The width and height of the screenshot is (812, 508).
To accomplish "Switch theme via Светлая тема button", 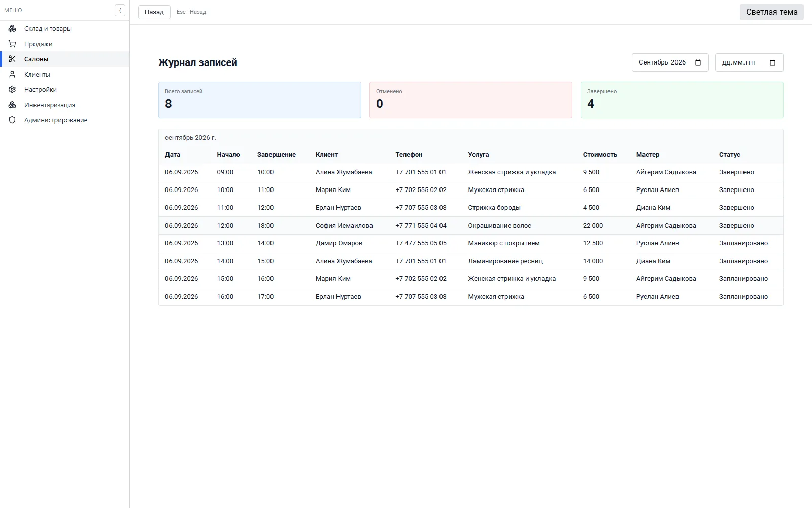I will (x=771, y=12).
